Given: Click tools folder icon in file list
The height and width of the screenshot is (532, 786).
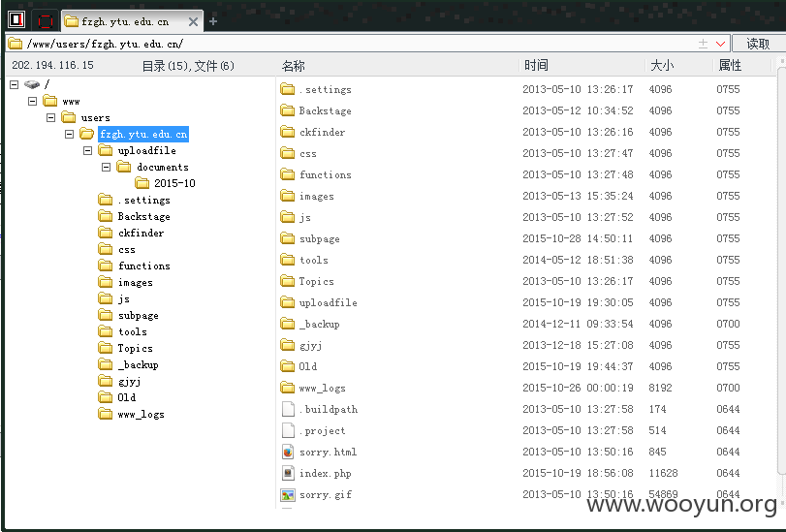Looking at the screenshot, I should 287,260.
